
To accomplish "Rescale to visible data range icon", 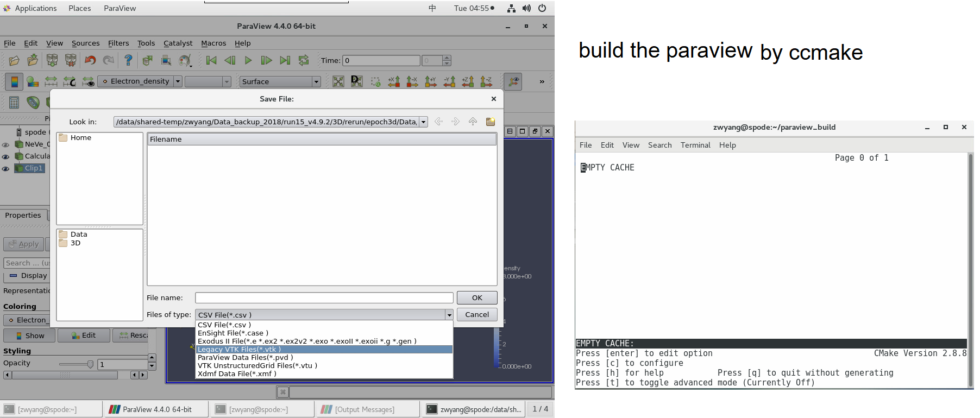I will point(88,81).
